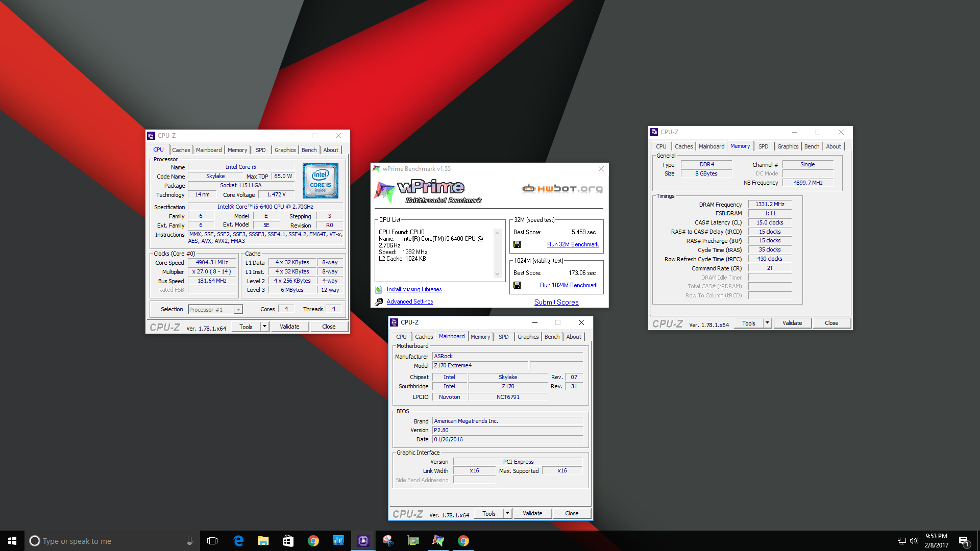Open File Explorer from the taskbar
This screenshot has height=551, width=980.
(x=263, y=541)
